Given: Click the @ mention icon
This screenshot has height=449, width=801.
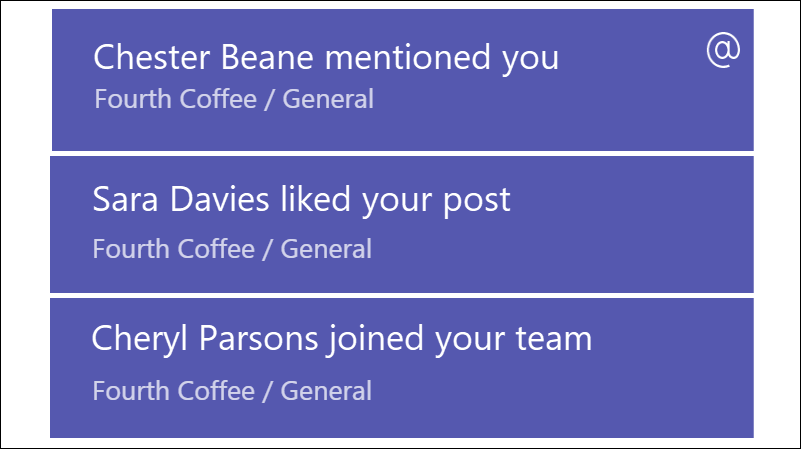Looking at the screenshot, I should (723, 50).
